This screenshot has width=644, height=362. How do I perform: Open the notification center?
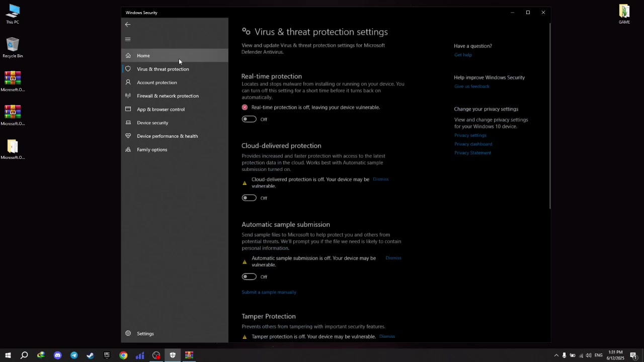coord(633,355)
